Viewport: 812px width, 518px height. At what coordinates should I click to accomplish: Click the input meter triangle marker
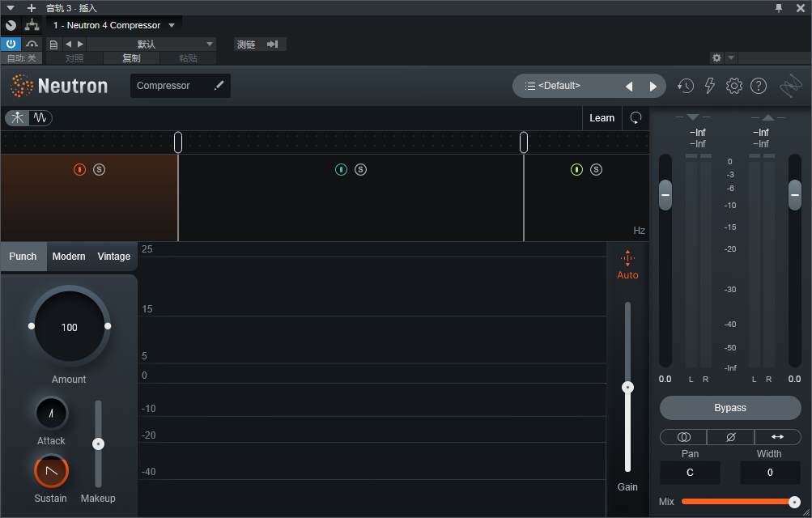[693, 117]
